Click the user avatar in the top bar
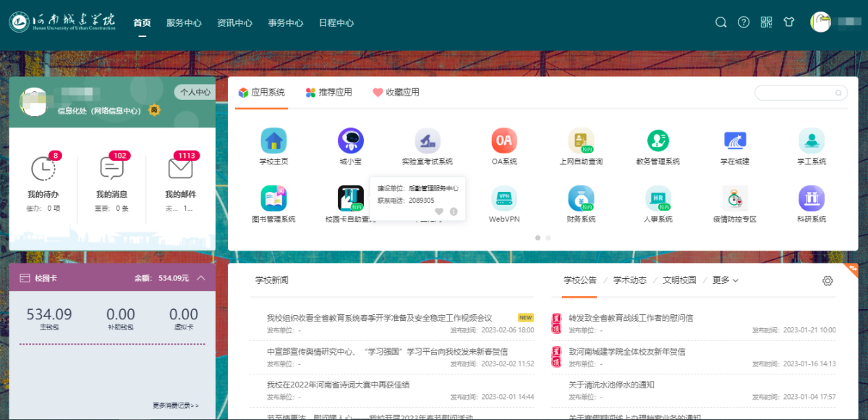This screenshot has width=868, height=420. (x=820, y=22)
